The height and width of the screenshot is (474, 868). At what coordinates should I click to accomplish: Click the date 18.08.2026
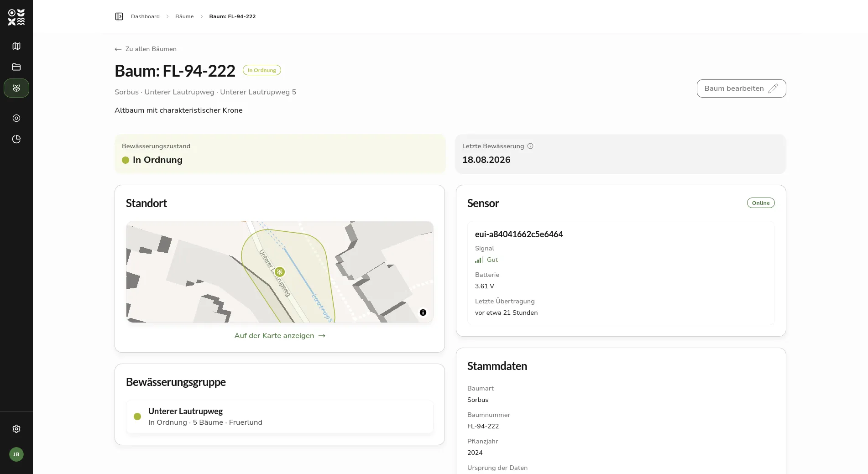pos(486,160)
